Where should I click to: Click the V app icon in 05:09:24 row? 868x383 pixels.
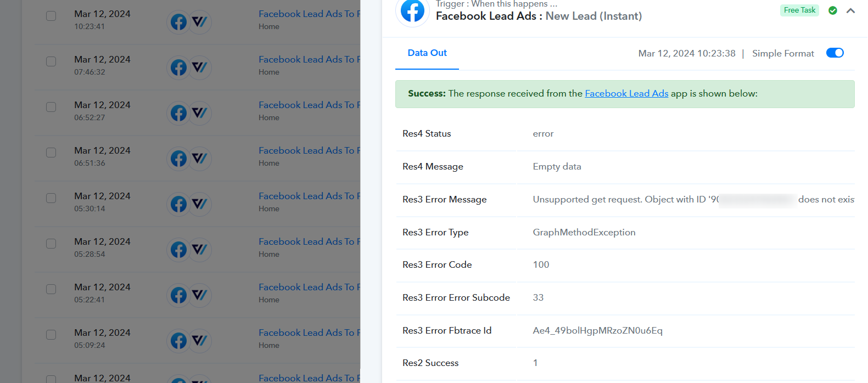pyautogui.click(x=200, y=341)
